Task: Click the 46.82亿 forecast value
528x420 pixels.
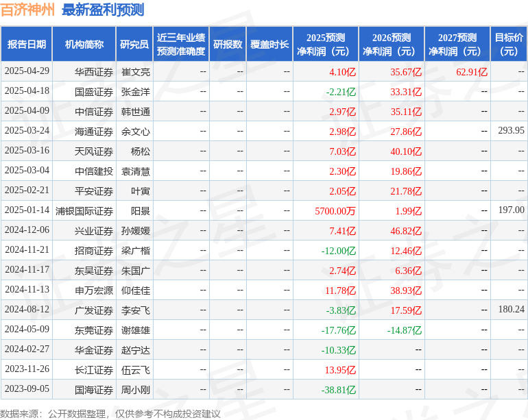Action: 406,231
